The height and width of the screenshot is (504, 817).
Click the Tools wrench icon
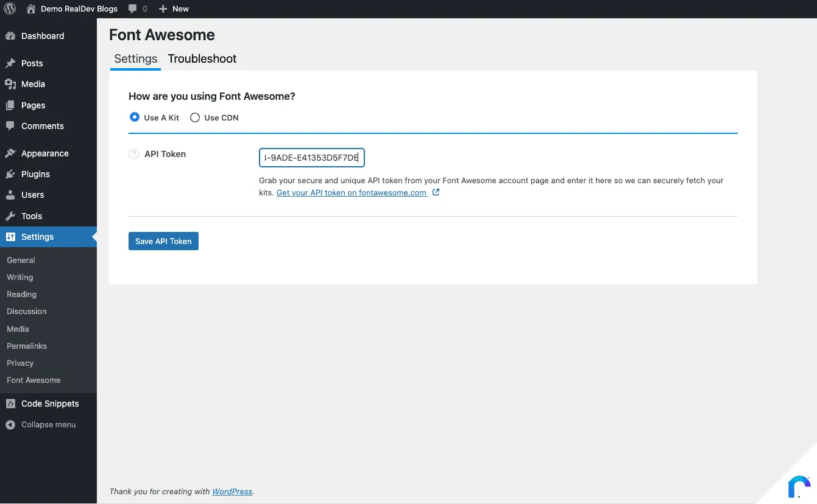pyautogui.click(x=10, y=216)
